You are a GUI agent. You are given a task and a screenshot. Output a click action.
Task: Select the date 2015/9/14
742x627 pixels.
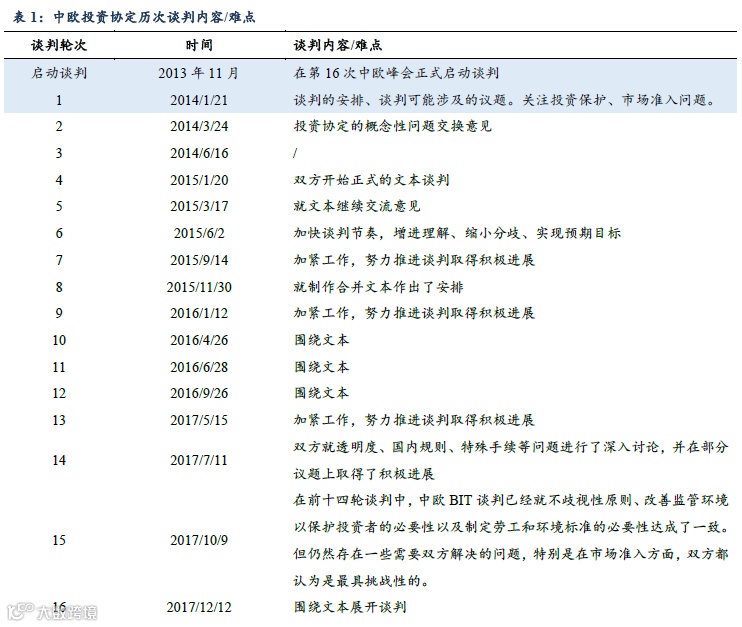pos(199,260)
